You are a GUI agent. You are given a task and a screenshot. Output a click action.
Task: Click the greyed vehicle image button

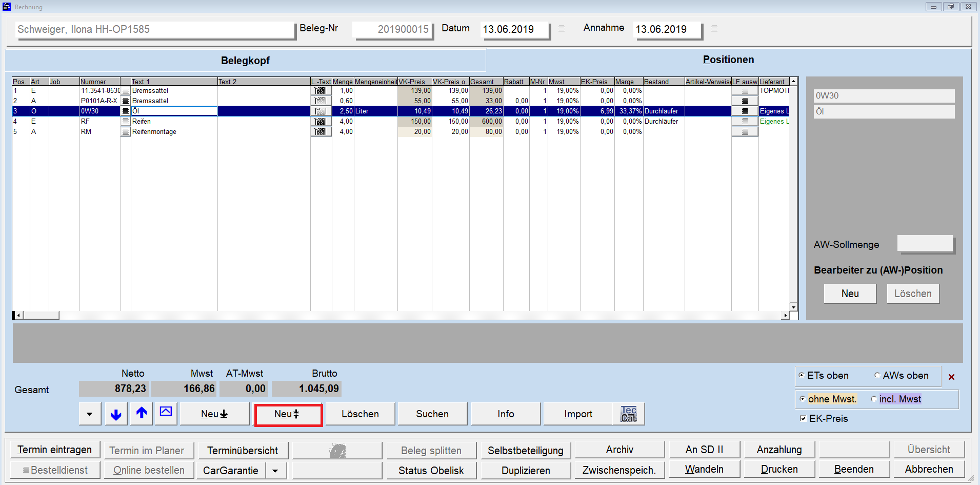[337, 451]
